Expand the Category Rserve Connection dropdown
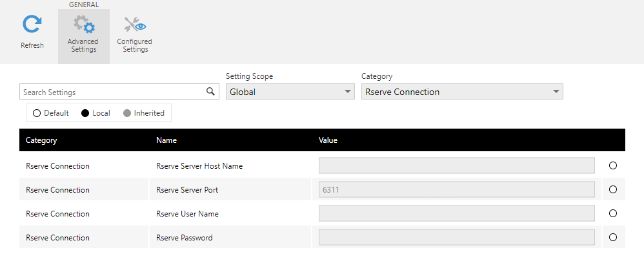644x254 pixels. (x=462, y=92)
